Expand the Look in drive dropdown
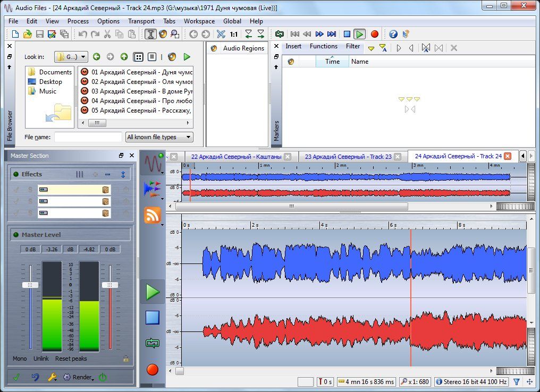 coord(71,57)
